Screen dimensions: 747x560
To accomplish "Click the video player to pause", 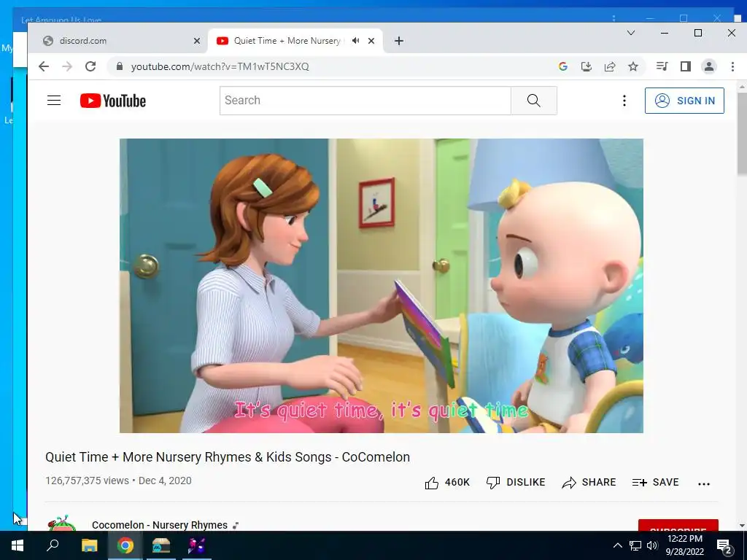I will click(x=381, y=286).
